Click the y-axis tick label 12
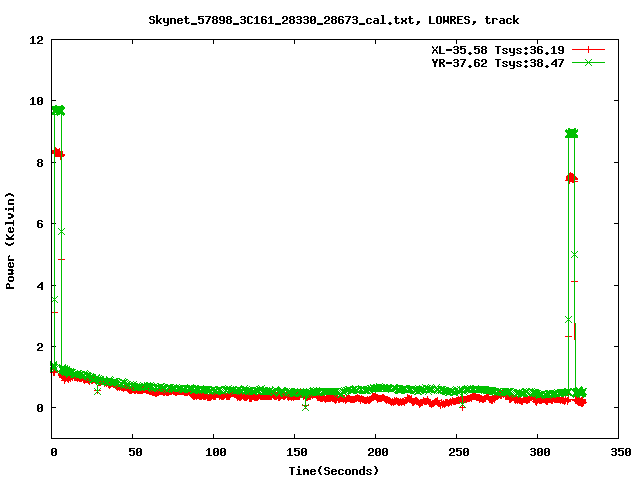 (x=36, y=40)
